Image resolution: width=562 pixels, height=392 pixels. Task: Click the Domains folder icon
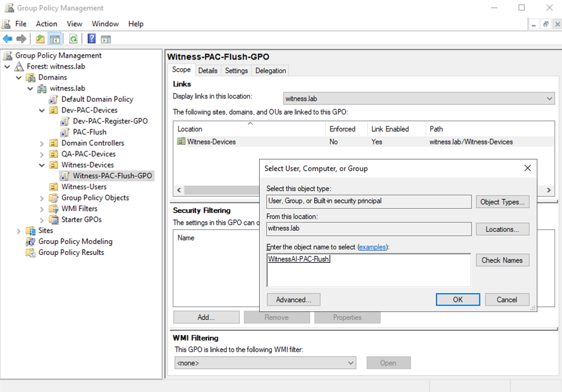point(31,78)
